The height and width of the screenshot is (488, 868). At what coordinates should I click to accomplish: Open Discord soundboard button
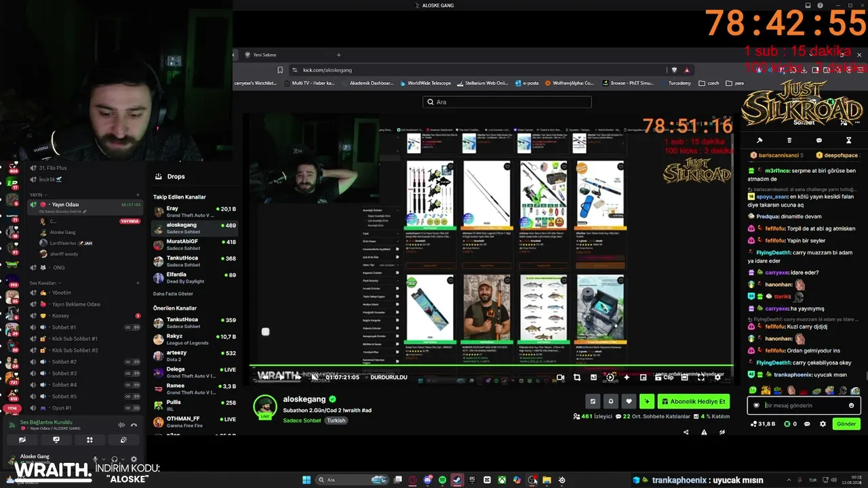coord(123,440)
